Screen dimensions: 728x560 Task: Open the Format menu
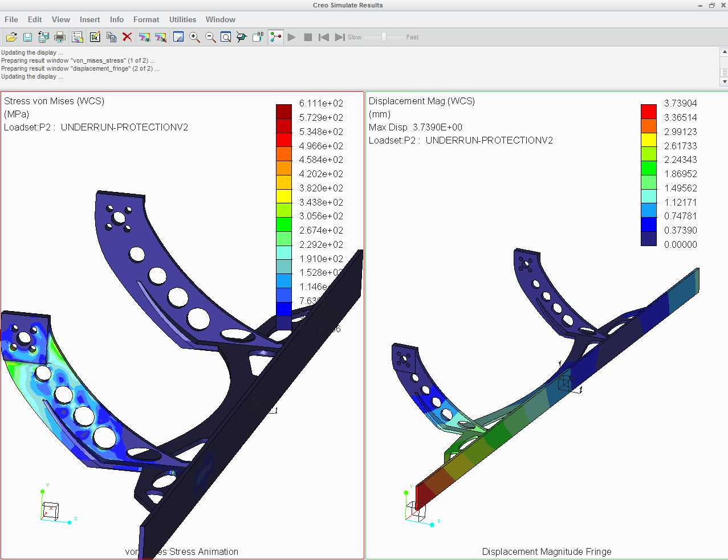pos(147,19)
